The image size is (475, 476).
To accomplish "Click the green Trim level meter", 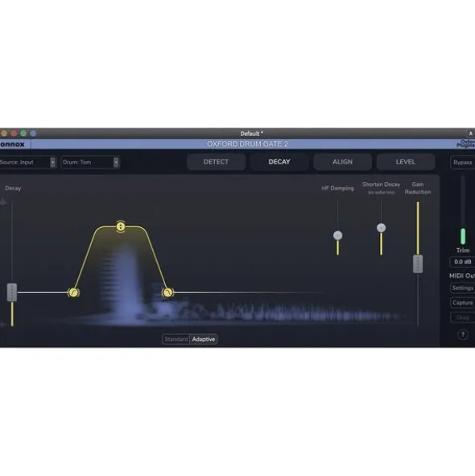I will pyautogui.click(x=463, y=236).
